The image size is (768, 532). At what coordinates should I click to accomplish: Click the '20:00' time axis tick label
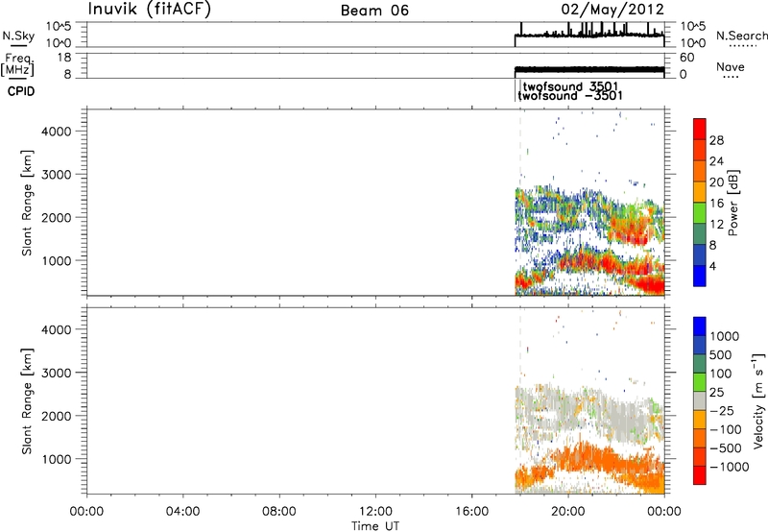[x=568, y=512]
